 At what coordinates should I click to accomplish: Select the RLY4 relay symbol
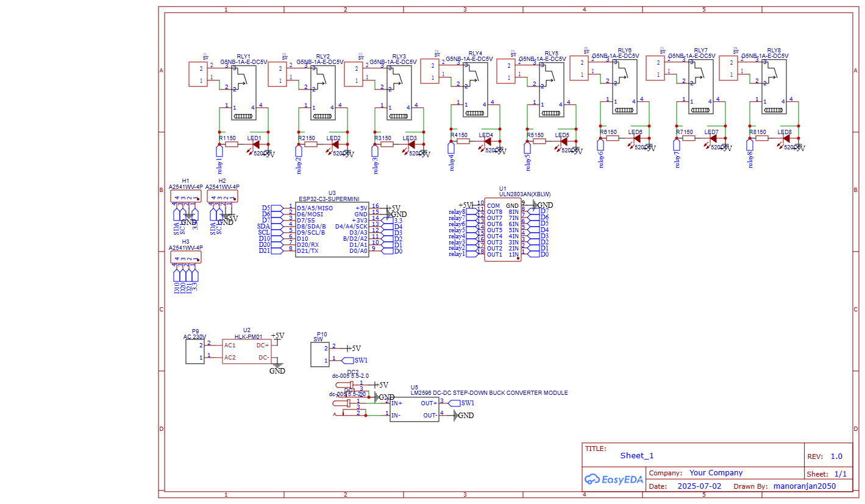475,90
